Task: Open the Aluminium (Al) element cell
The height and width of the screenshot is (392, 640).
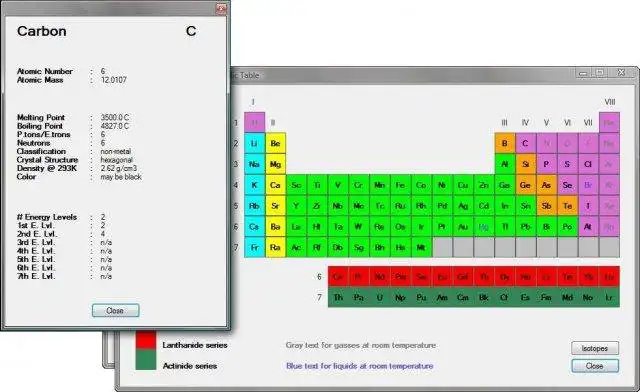Action: pyautogui.click(x=505, y=164)
